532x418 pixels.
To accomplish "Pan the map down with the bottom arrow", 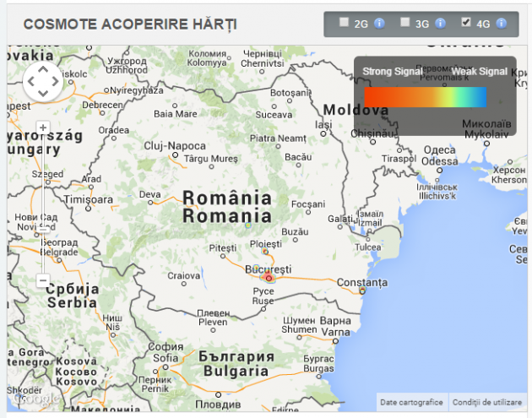I will tap(42, 93).
